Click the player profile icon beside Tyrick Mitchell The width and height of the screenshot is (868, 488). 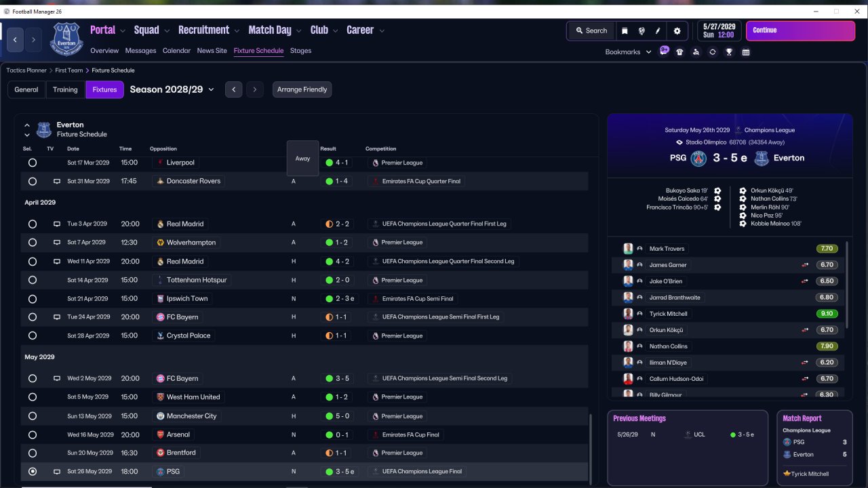point(639,314)
